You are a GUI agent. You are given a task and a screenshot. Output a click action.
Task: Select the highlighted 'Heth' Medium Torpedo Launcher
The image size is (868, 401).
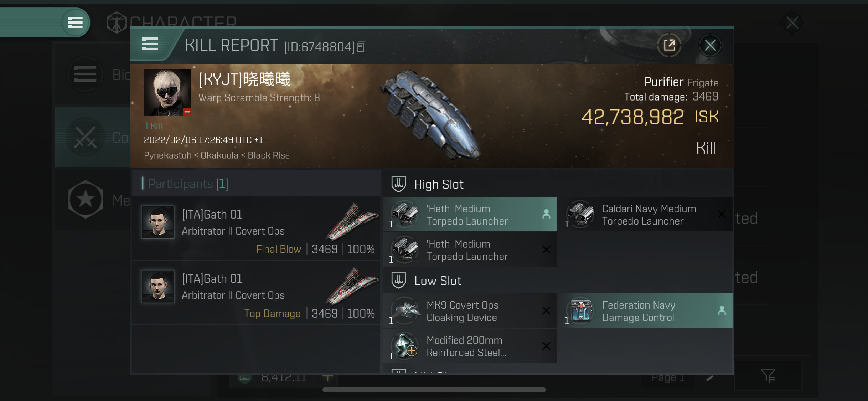[470, 215]
